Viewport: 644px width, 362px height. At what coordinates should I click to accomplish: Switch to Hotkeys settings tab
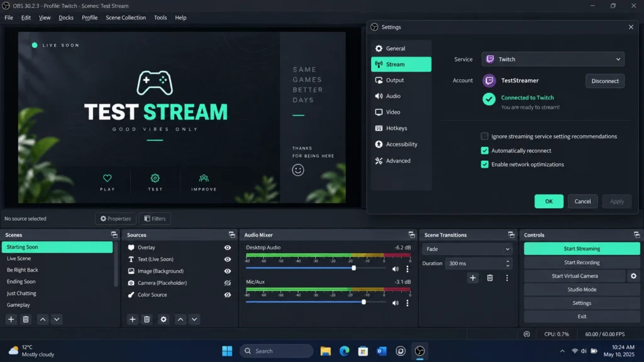tap(401, 128)
